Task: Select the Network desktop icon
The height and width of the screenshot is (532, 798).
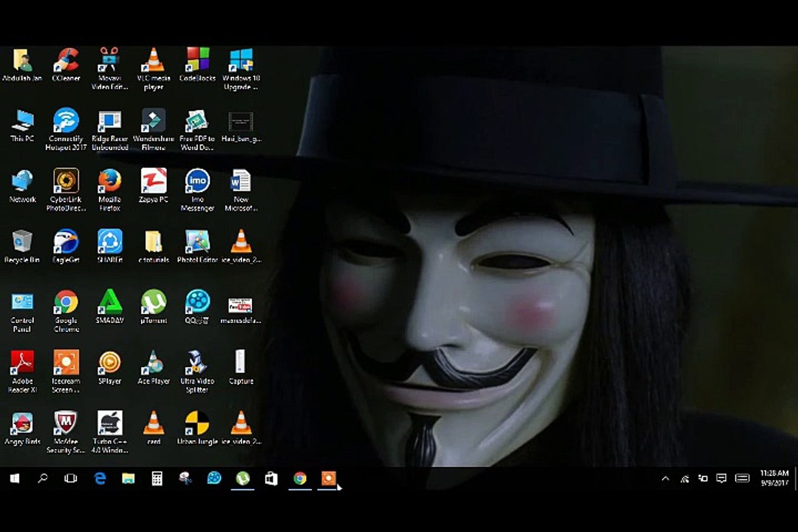Action: coord(22,185)
